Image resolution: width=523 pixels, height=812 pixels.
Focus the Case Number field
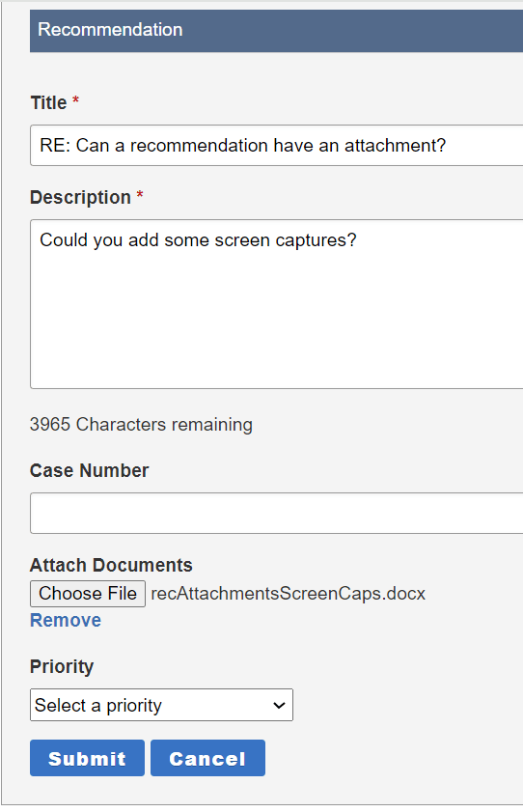(x=277, y=514)
